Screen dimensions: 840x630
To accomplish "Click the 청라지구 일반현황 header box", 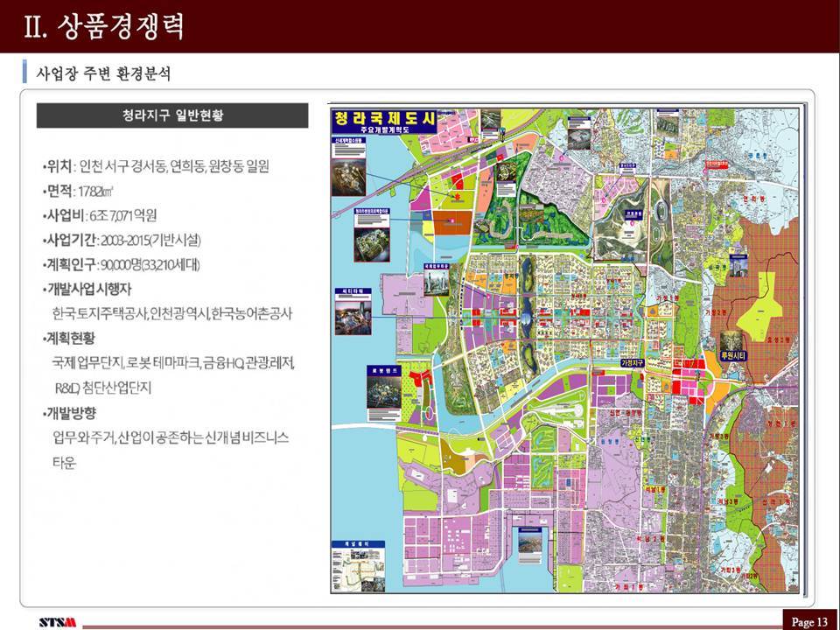I will click(x=172, y=115).
